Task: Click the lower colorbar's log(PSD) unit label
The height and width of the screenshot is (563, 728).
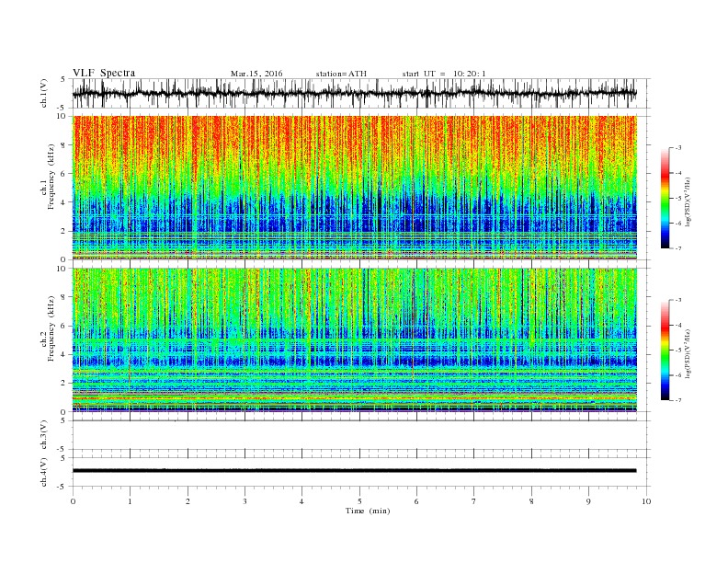Action: tap(688, 352)
